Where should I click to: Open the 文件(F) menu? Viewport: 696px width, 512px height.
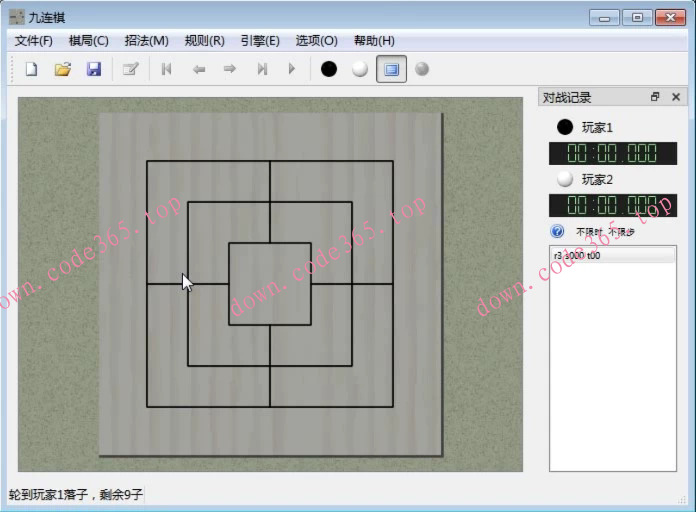[x=34, y=41]
